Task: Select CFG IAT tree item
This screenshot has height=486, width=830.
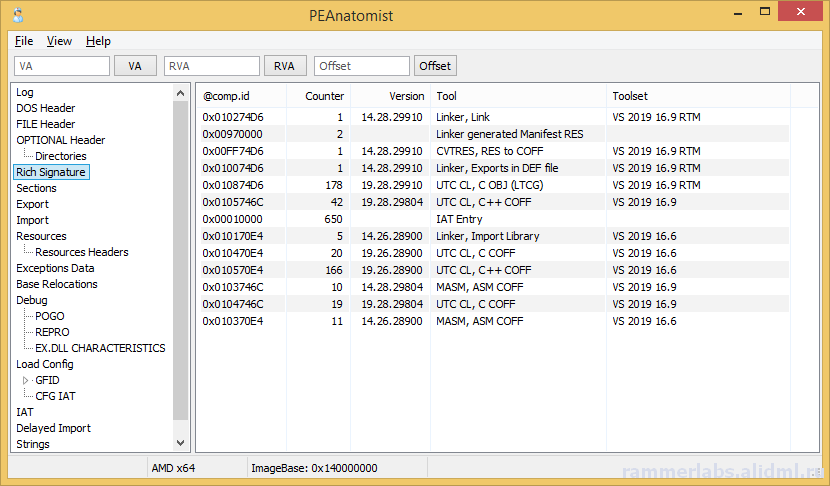Action: [x=55, y=396]
